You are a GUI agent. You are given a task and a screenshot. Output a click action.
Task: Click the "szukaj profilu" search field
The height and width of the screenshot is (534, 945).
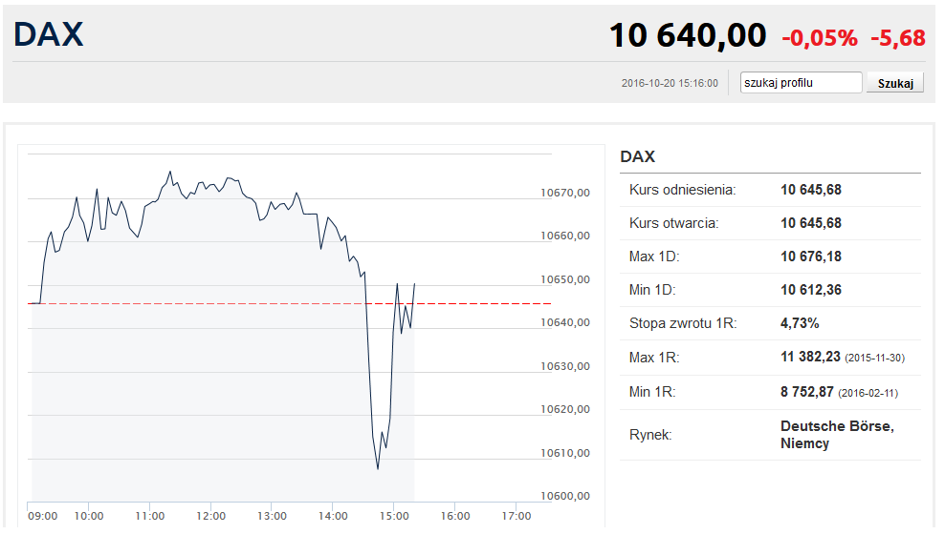point(800,83)
